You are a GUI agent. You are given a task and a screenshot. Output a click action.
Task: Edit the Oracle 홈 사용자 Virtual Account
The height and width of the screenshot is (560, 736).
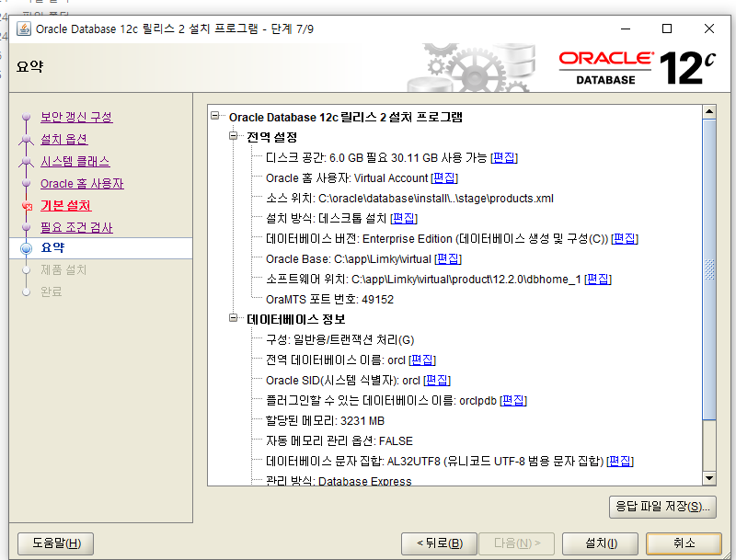pos(444,177)
